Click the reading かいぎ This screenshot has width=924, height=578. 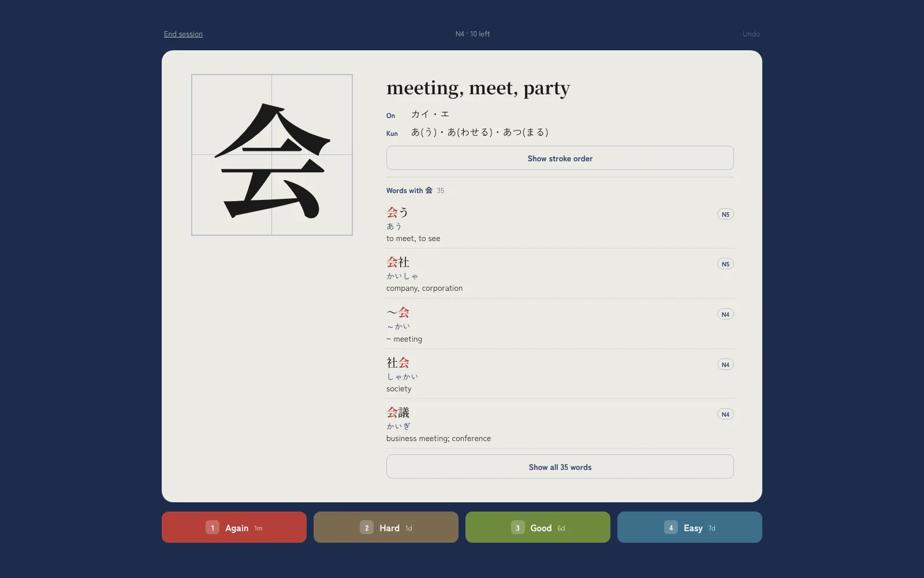click(x=398, y=427)
